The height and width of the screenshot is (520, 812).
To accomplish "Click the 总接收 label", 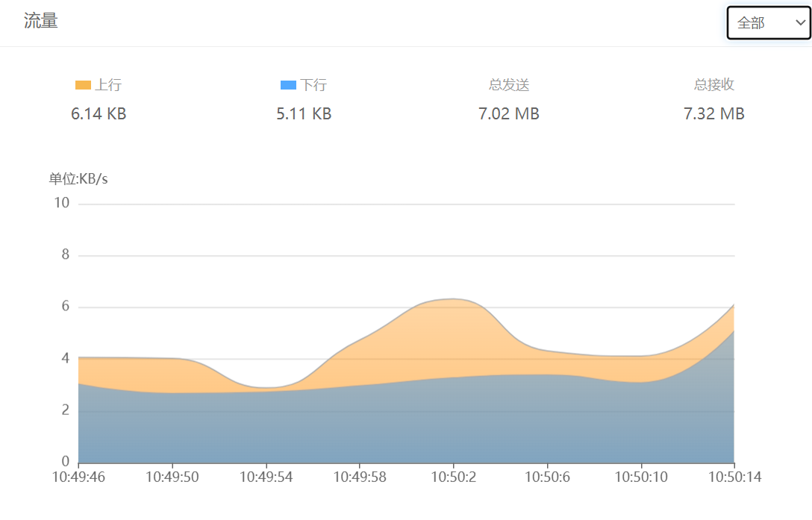I will 714,85.
